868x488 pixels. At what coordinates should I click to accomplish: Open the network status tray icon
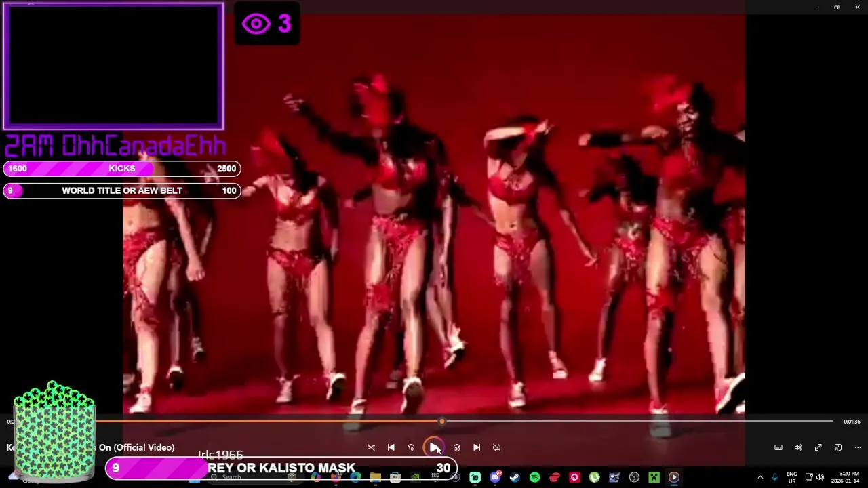[x=809, y=477]
